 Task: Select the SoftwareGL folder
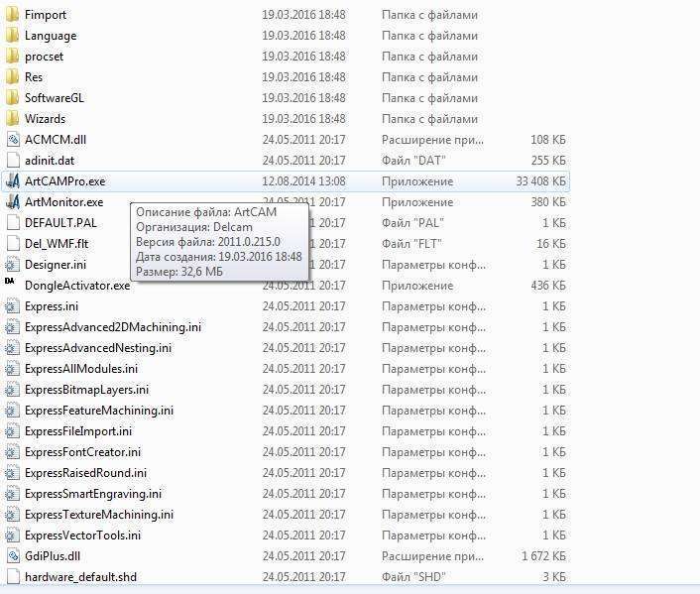(x=54, y=98)
